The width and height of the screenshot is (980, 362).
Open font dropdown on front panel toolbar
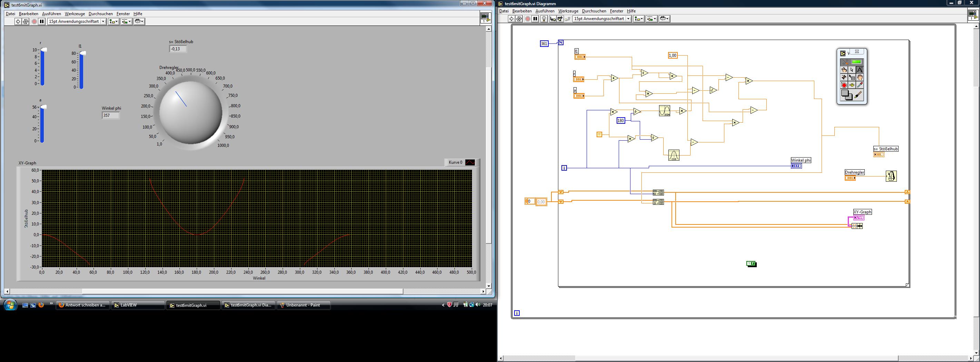tap(103, 22)
